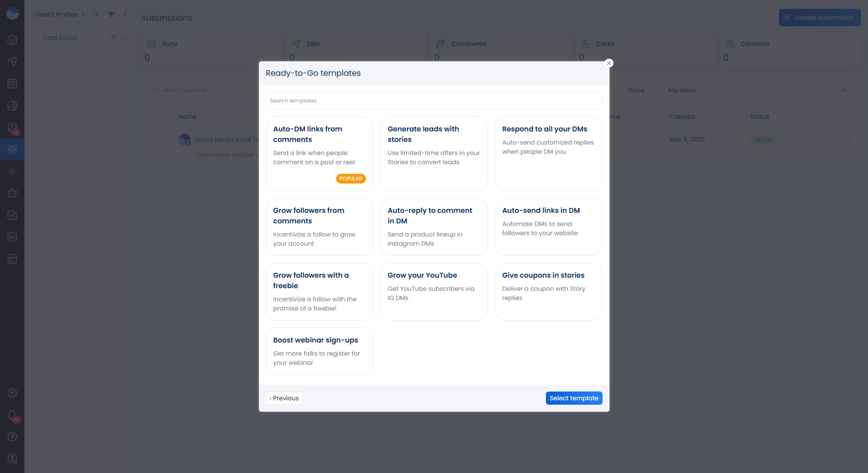This screenshot has width=868, height=473.
Task: Select the highlighted Automations icon
Action: [x=12, y=149]
